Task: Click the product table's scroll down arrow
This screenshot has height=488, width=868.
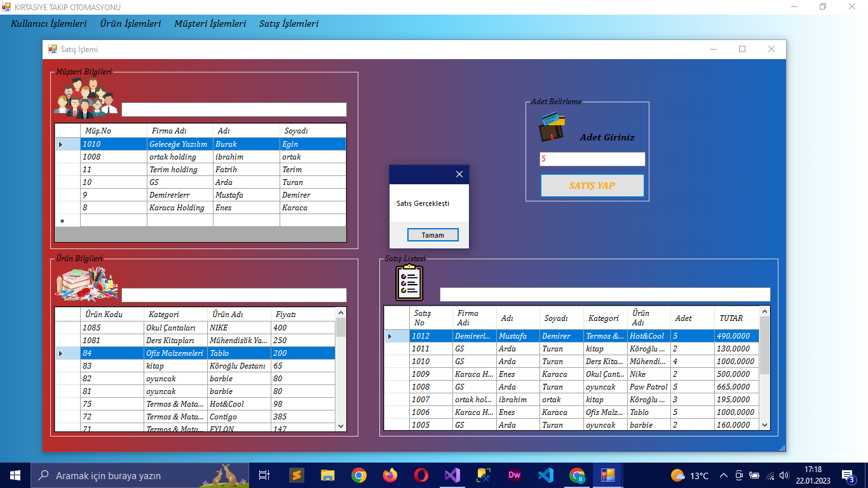Action: (341, 426)
